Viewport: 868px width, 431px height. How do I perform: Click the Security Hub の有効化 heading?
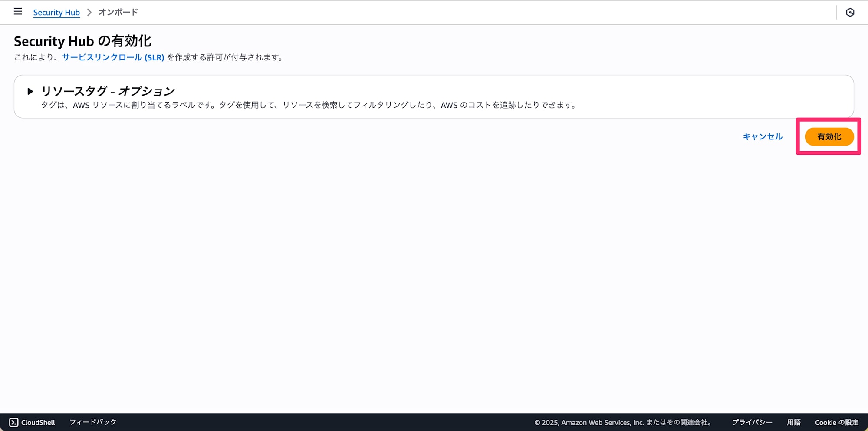[82, 41]
